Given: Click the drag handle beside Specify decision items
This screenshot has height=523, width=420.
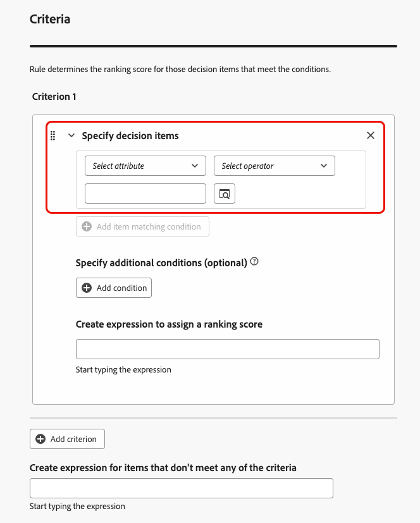Looking at the screenshot, I should tap(53, 135).
